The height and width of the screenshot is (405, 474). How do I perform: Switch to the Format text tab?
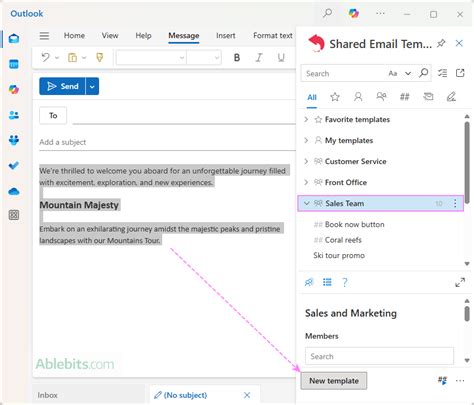coord(273,35)
